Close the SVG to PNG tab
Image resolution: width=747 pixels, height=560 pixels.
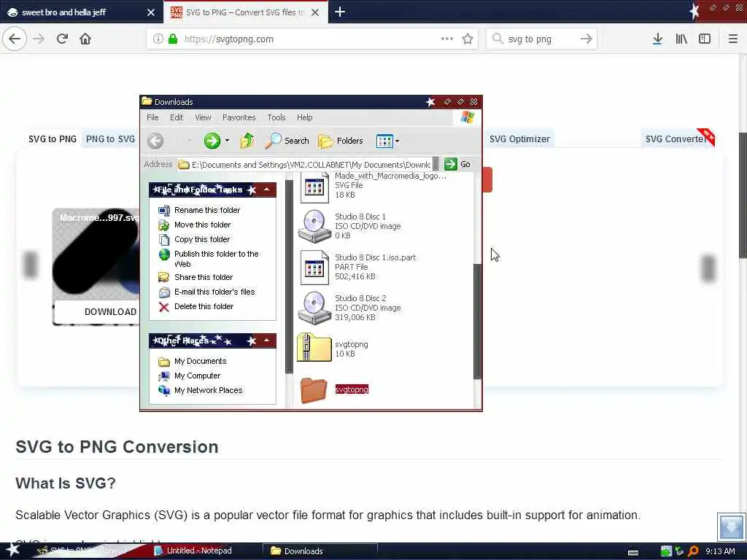click(315, 12)
